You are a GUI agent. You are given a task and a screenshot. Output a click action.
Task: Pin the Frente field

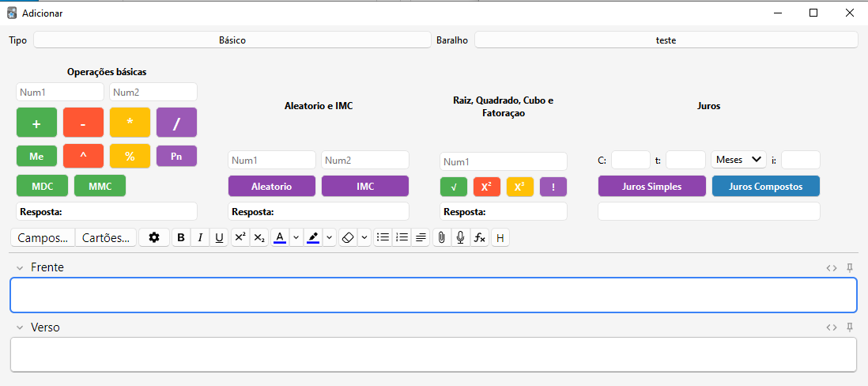point(850,267)
